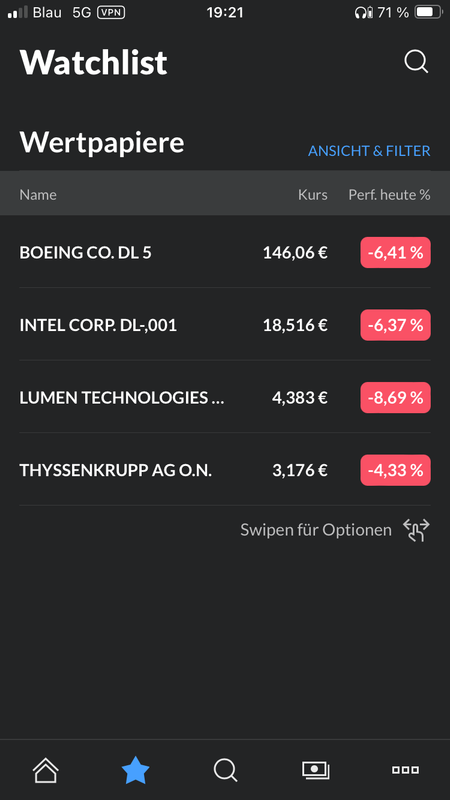Tap the Swipen für Optionen hint text
This screenshot has height=800, width=450.
[316, 530]
